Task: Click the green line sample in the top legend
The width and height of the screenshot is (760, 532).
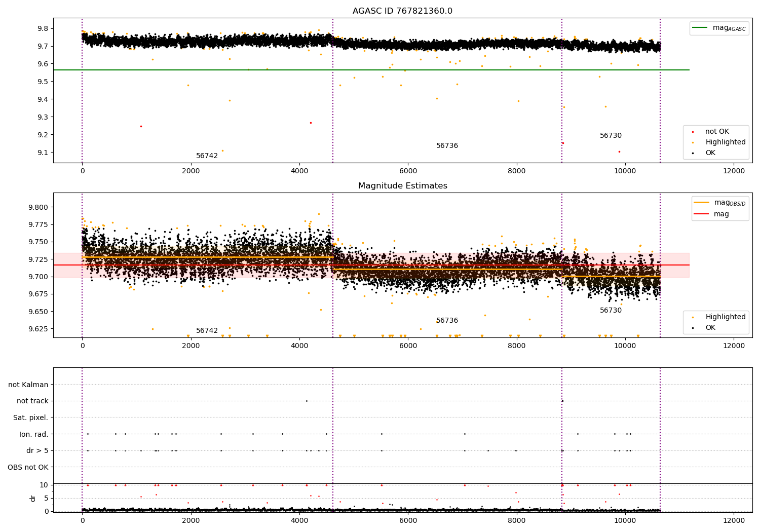Action: coord(700,28)
